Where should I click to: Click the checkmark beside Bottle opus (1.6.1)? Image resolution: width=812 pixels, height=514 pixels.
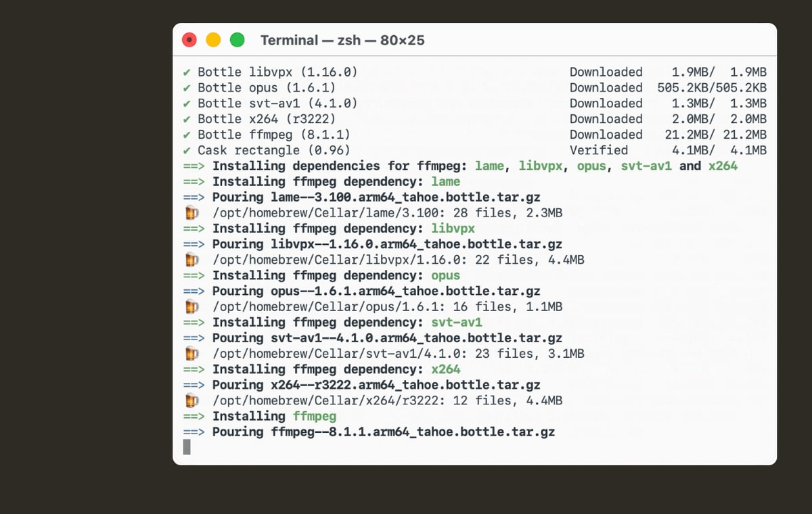coord(186,87)
